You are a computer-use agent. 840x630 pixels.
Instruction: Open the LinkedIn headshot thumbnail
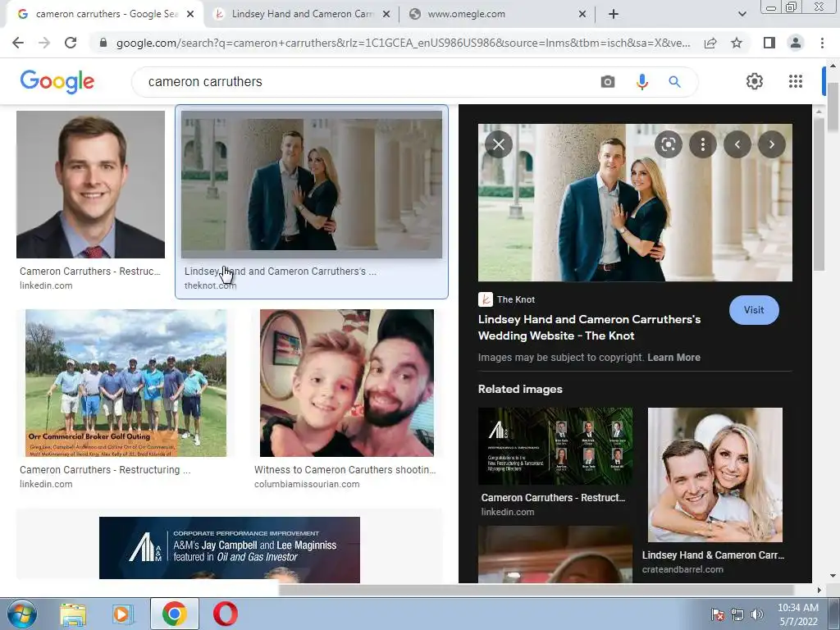[90, 185]
